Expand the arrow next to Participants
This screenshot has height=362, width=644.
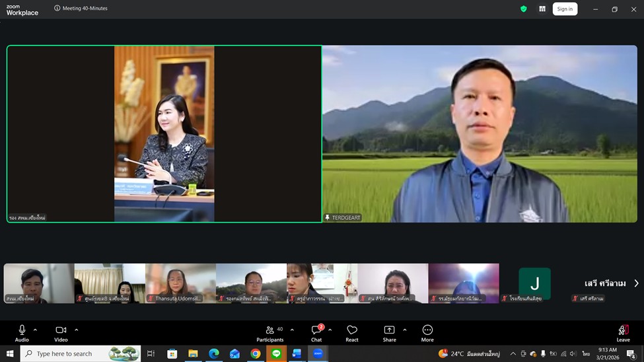tap(292, 330)
